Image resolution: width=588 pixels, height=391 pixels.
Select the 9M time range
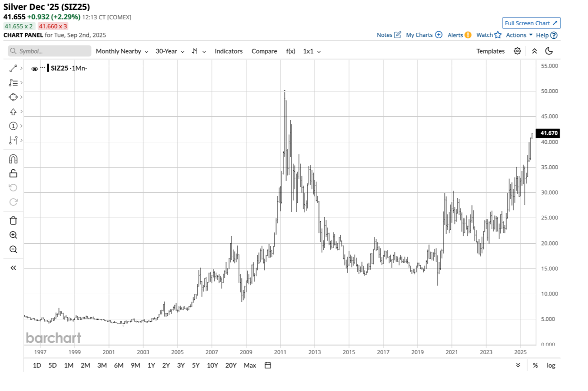click(135, 365)
